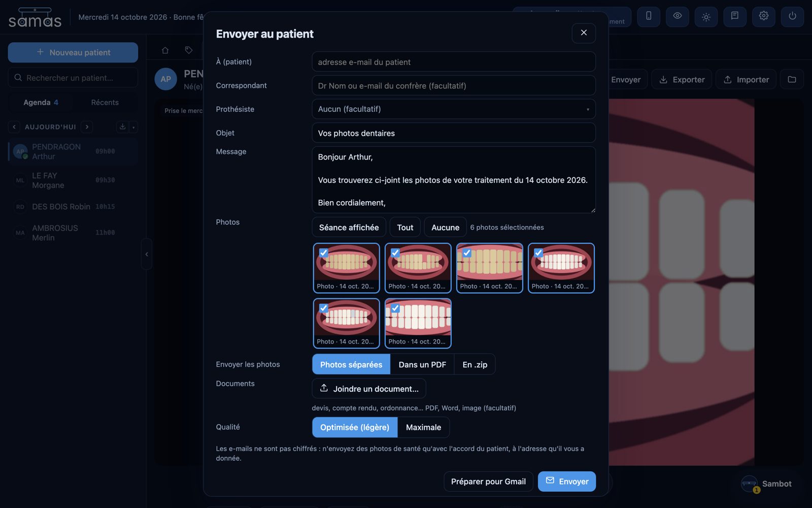
Task: Click the Objet field Vos photos dentaires
Action: (454, 133)
